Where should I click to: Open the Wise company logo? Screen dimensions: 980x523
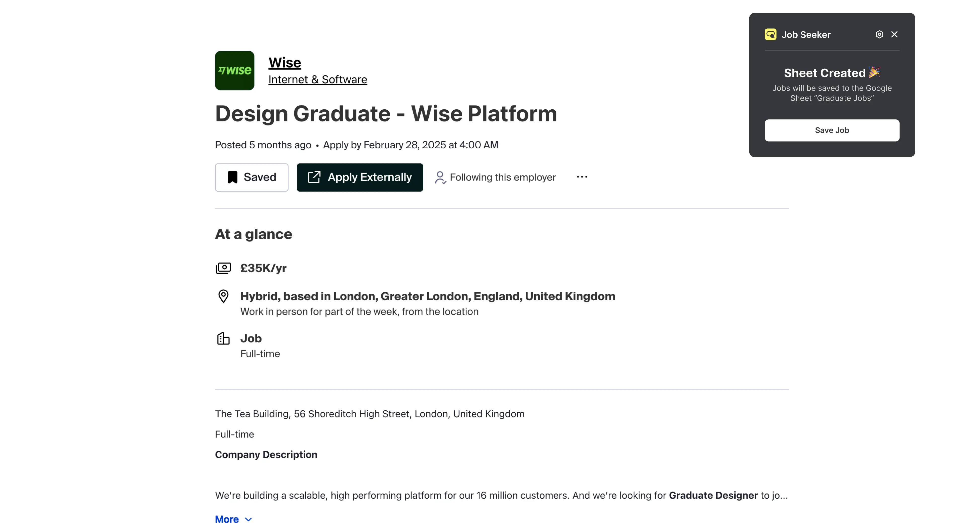tap(234, 70)
